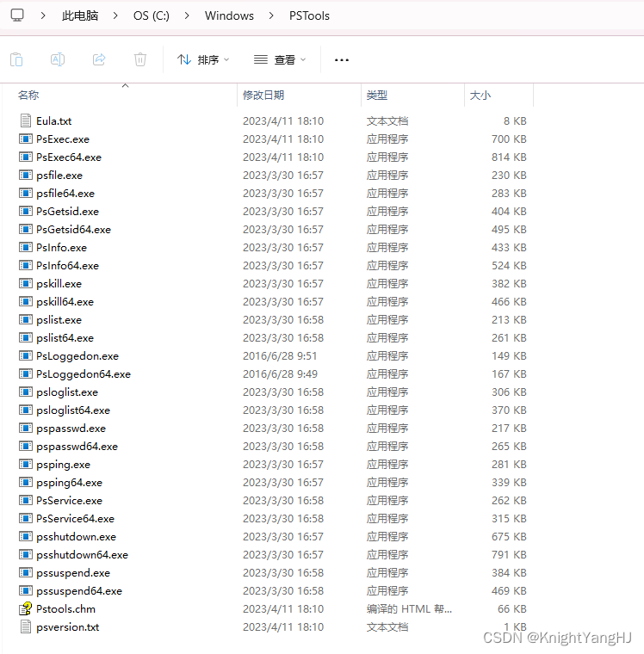Select the pssuspend64.exe file name
Viewport: 644px width, 654px height.
(79, 591)
